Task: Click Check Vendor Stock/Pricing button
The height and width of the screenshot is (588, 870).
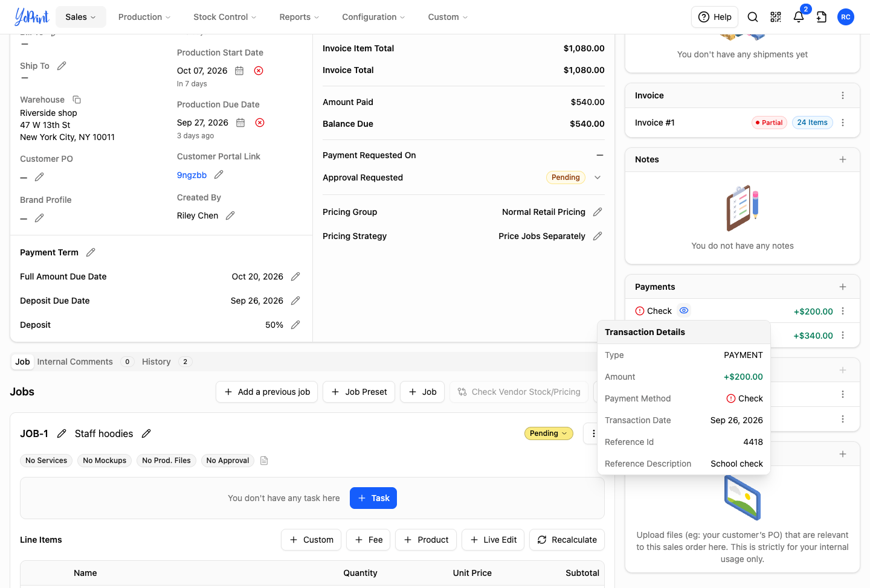Action: tap(519, 392)
